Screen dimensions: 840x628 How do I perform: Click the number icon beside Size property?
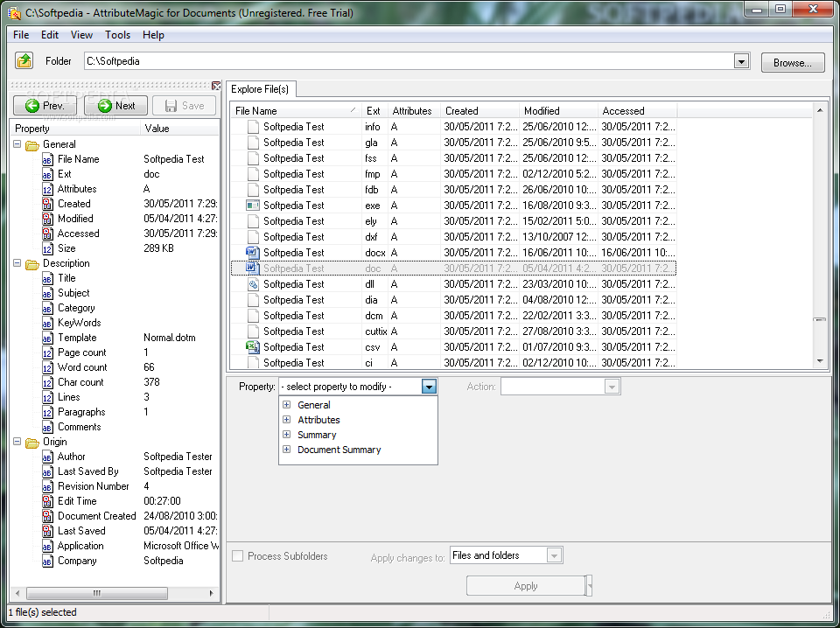point(47,248)
